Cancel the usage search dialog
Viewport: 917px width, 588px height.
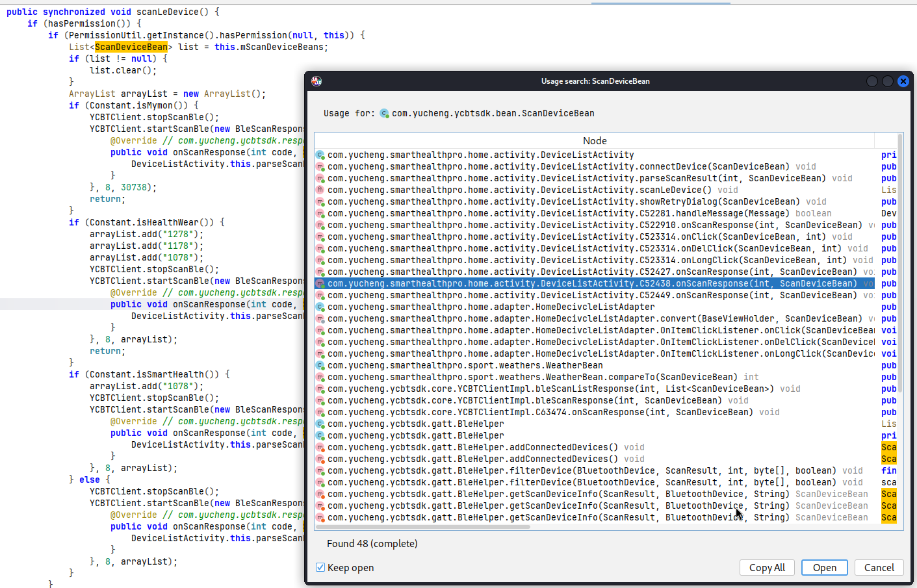click(x=879, y=567)
